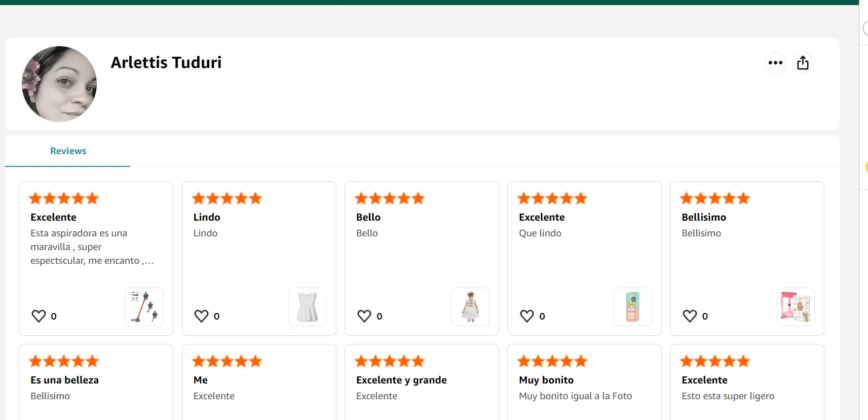The width and height of the screenshot is (868, 420).
Task: Open the pink product thumbnail in 'Bellisimo' review
Action: point(796,307)
